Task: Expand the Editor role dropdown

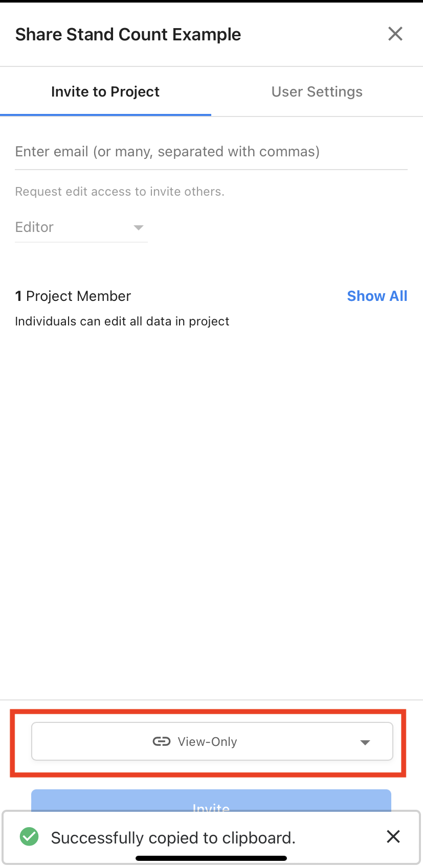Action: [81, 227]
